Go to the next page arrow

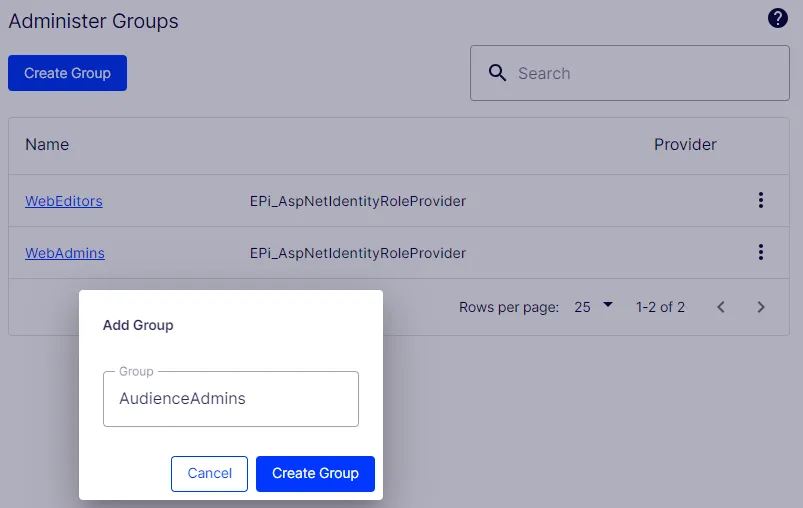click(x=761, y=307)
